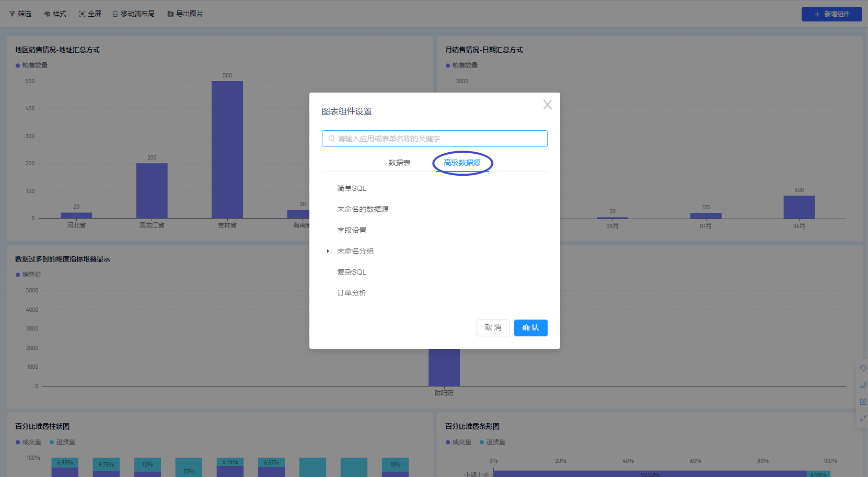Screen dimensions: 868x477
Task: Click the 地区销售情况-地址汇总方式 chart title
Action: pyautogui.click(x=57, y=50)
